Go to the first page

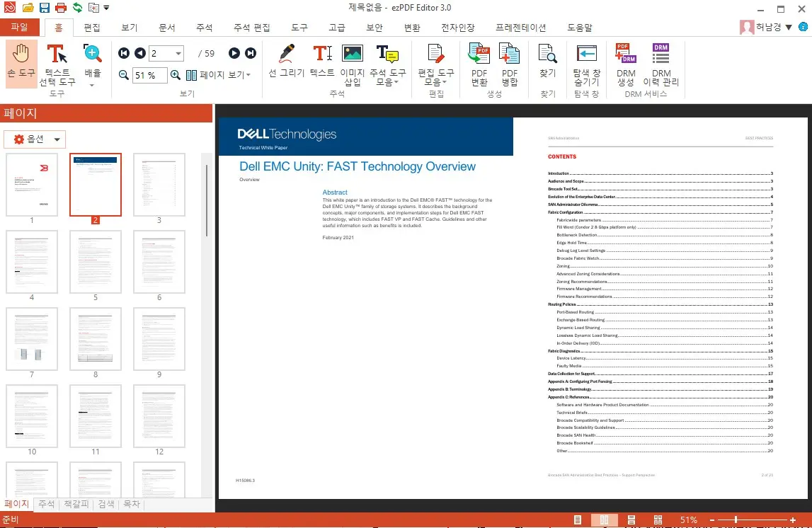pyautogui.click(x=124, y=53)
